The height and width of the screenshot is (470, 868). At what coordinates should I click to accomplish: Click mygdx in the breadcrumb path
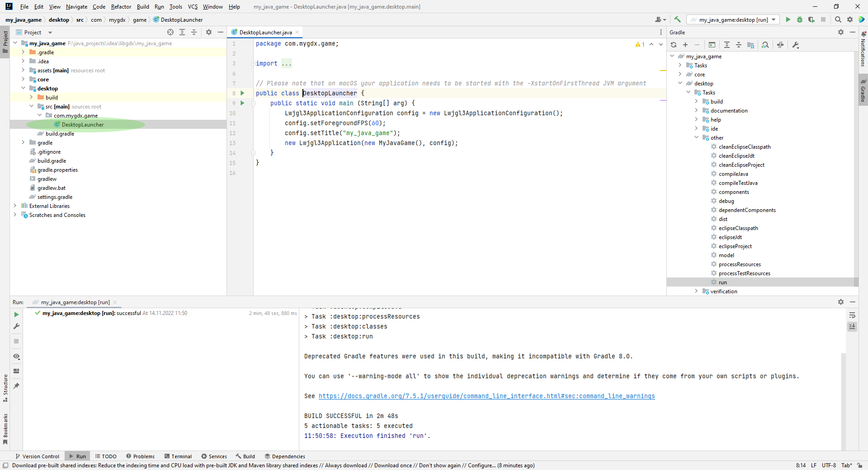coord(117,19)
